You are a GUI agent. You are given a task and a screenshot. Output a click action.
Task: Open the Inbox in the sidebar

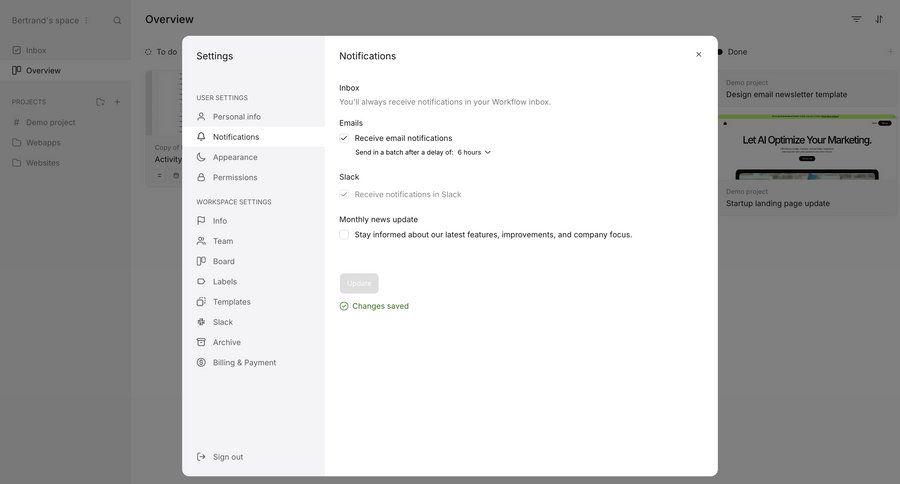pyautogui.click(x=36, y=50)
